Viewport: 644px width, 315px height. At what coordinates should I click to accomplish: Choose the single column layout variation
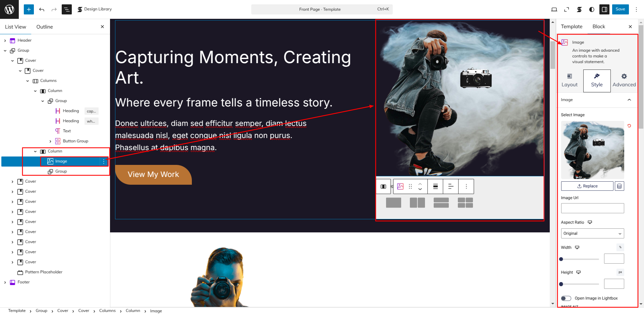[393, 203]
